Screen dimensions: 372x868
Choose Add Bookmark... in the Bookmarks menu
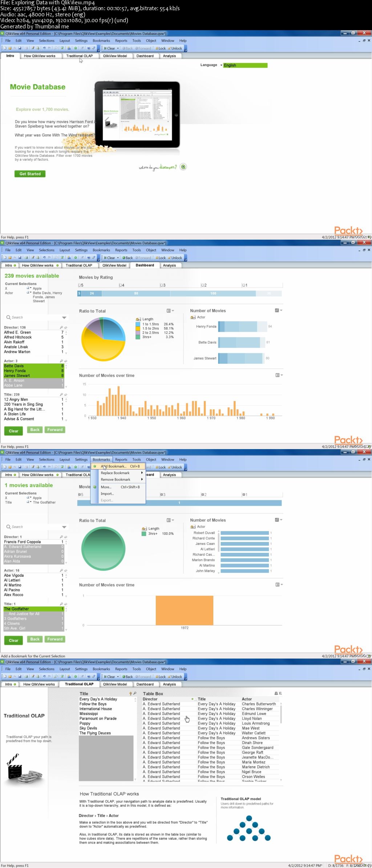(118, 466)
